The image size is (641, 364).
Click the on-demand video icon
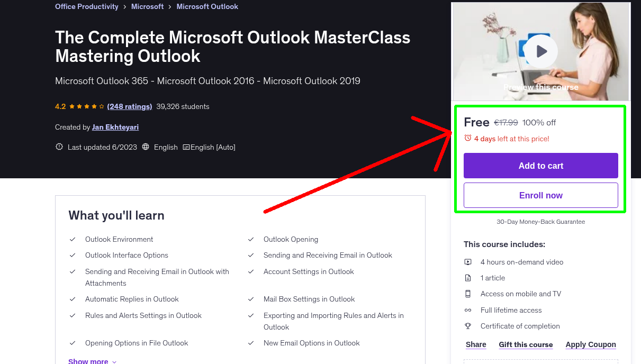coord(468,261)
